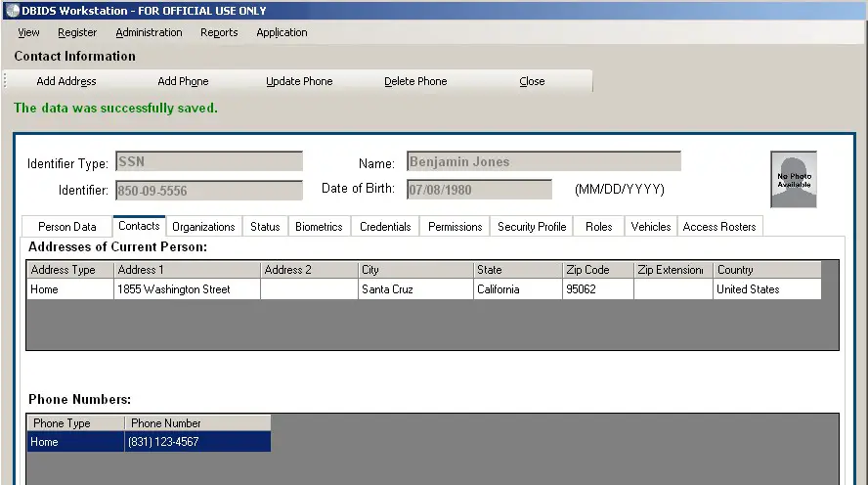
Task: Open the Administration menu
Action: pyautogui.click(x=149, y=32)
